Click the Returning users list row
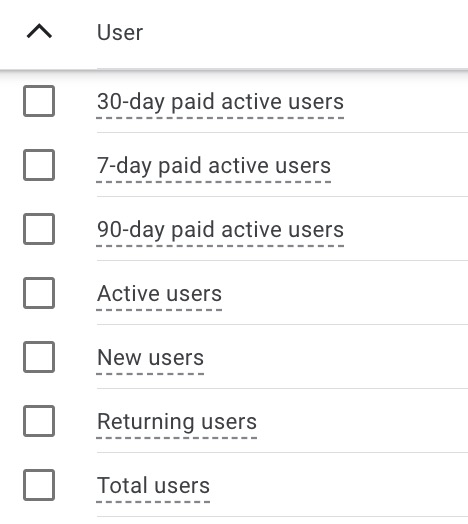 [234, 421]
